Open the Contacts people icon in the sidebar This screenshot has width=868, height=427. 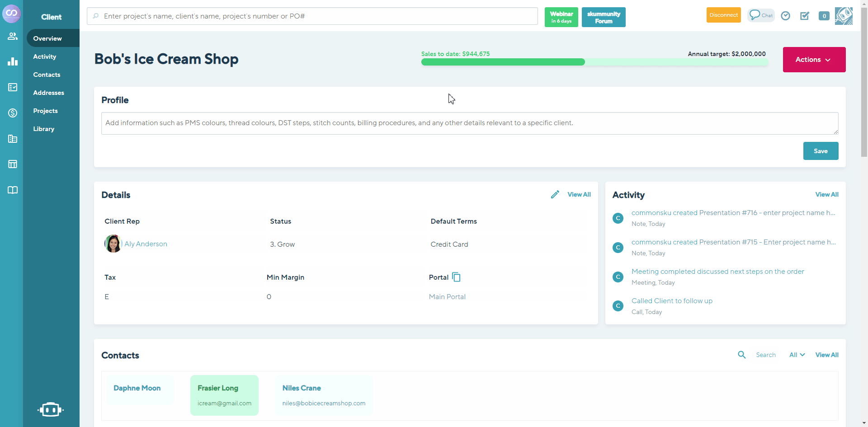coord(12,36)
